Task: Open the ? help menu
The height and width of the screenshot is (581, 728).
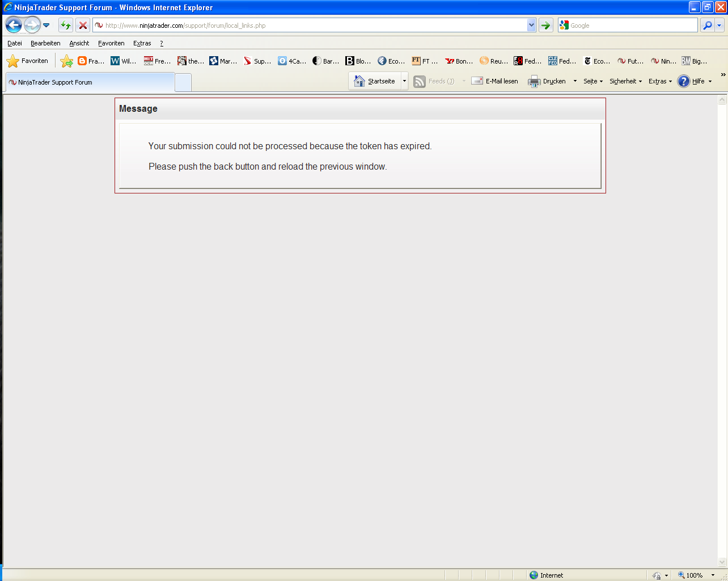Action: pos(162,43)
